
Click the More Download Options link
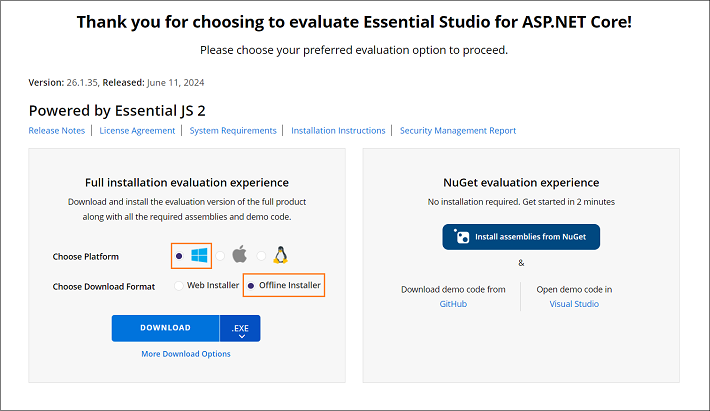pyautogui.click(x=186, y=354)
